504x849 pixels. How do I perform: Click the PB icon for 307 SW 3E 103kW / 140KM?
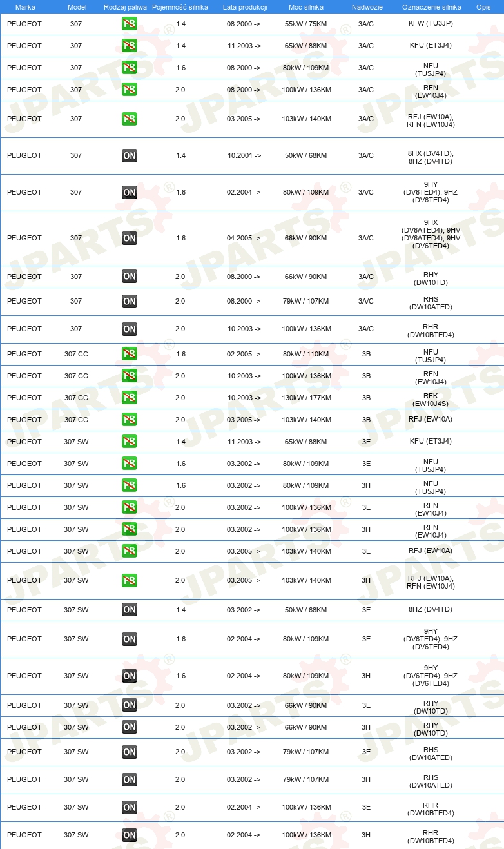(x=130, y=551)
